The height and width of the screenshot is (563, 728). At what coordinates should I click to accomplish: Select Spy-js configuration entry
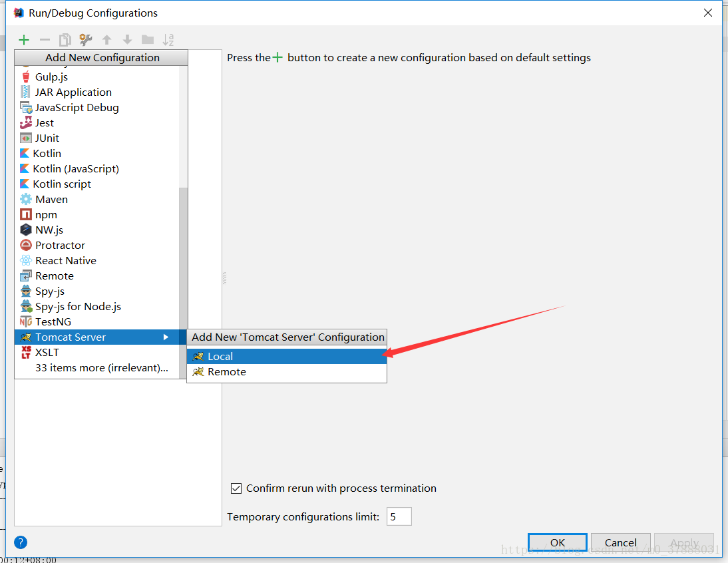96,291
